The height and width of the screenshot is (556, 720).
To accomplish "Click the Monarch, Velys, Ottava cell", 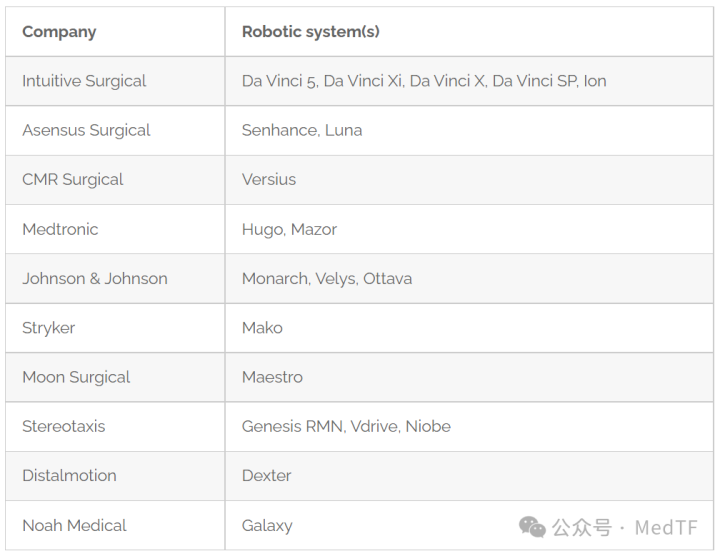I will (x=469, y=278).
